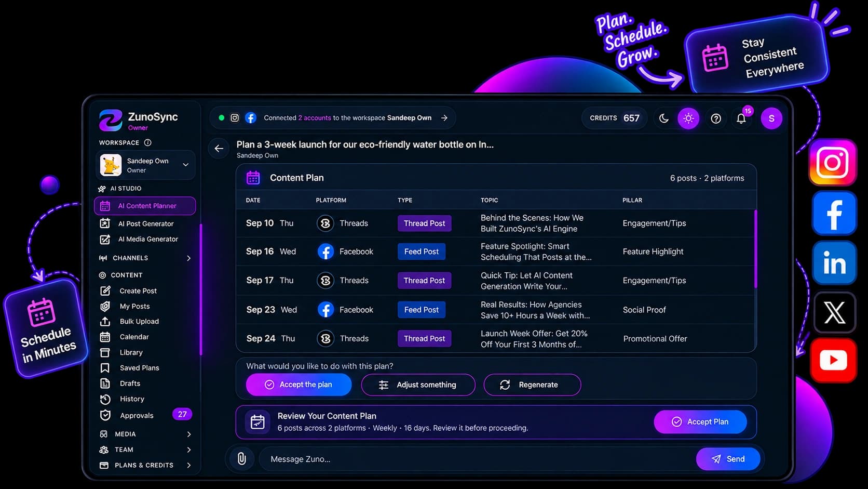This screenshot has width=868, height=489.
Task: Click Adjust something button
Action: (x=418, y=385)
